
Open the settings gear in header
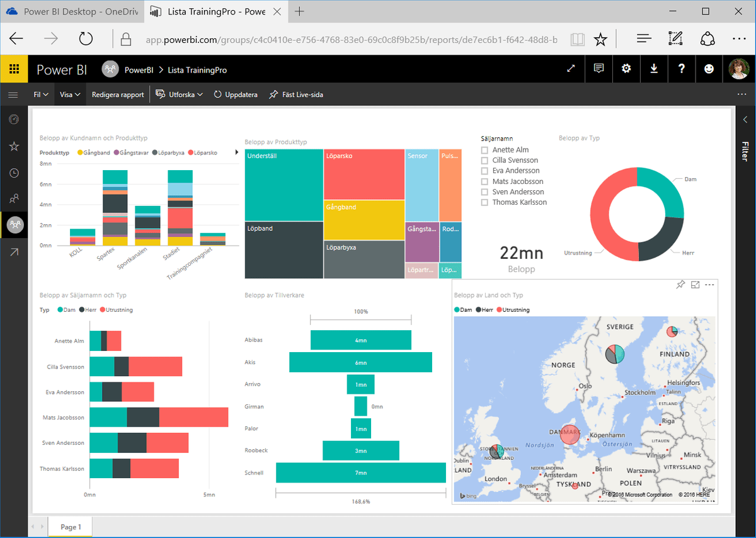point(626,69)
